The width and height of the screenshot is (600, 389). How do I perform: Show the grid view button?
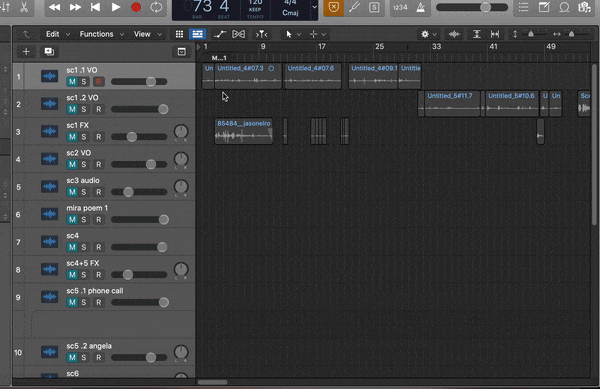(179, 34)
